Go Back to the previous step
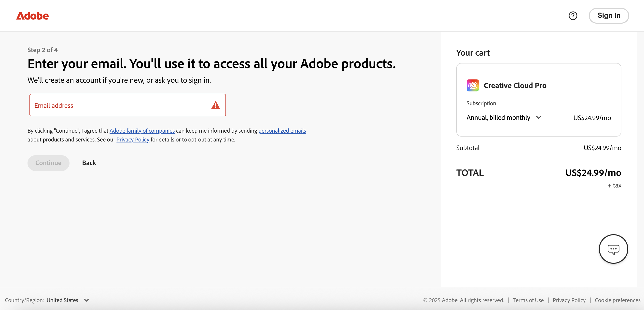This screenshot has width=644, height=310. (89, 163)
